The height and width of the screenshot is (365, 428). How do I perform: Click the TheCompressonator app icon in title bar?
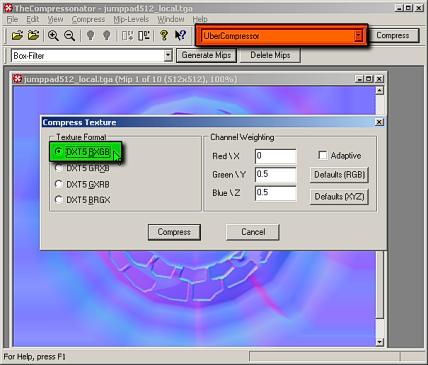click(x=8, y=8)
